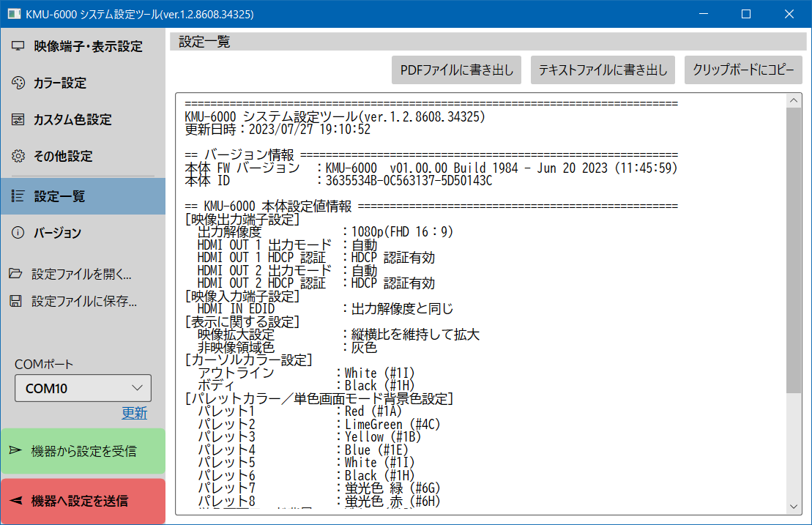
Task: Click the info icon beside バージョン
Action: point(18,233)
